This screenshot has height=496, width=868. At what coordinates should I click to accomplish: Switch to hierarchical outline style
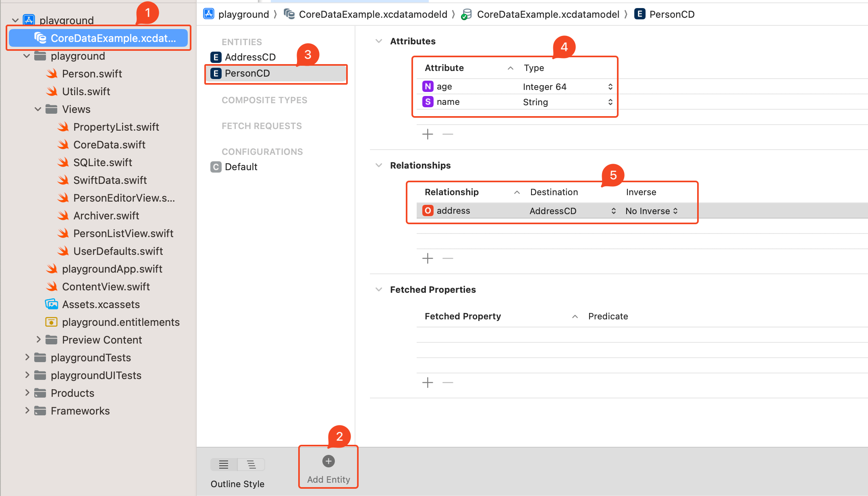point(251,465)
